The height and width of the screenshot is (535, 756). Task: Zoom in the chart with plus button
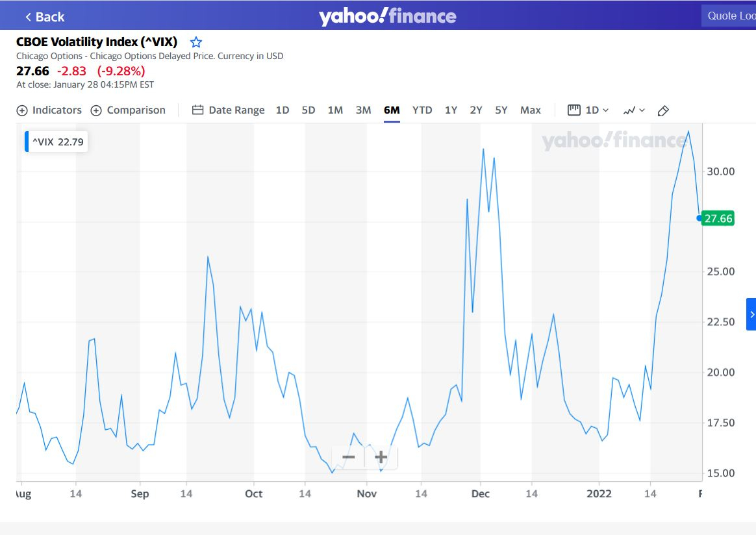pos(381,457)
